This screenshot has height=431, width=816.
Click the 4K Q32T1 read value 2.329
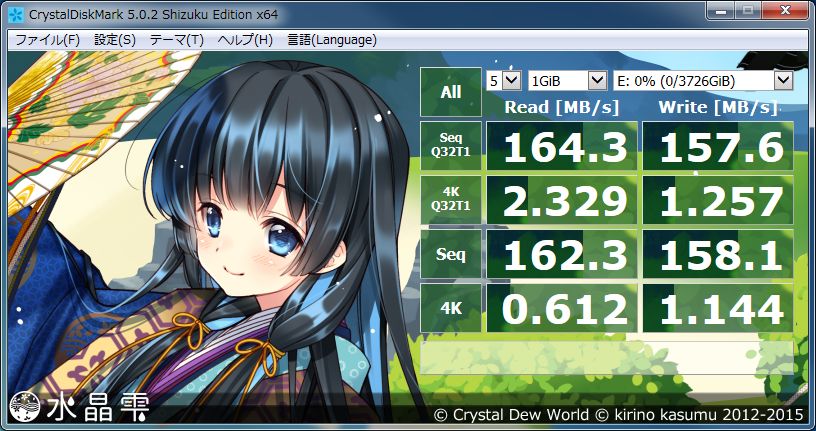(x=562, y=200)
